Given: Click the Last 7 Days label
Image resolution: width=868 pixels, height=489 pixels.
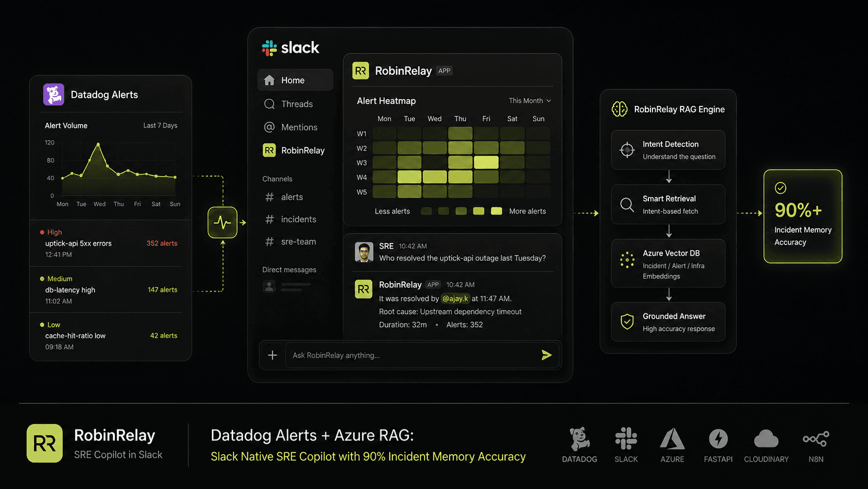Looking at the screenshot, I should tap(160, 125).
